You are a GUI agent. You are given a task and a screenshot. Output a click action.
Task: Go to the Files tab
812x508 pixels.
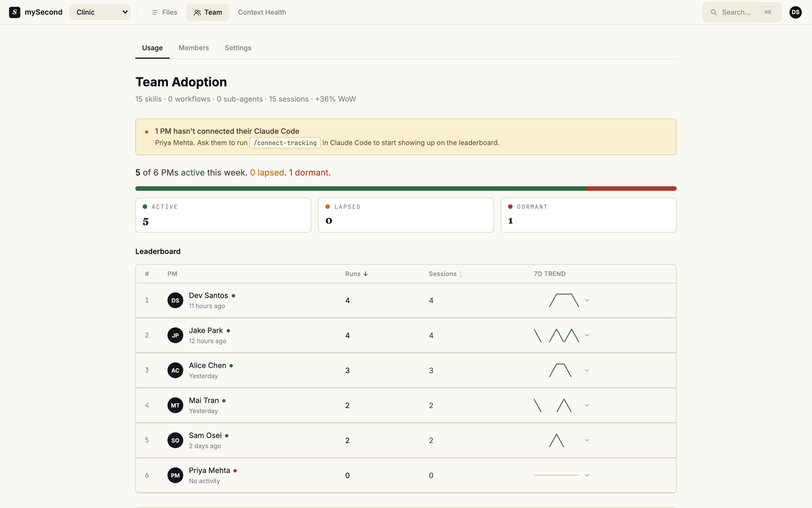[164, 12]
